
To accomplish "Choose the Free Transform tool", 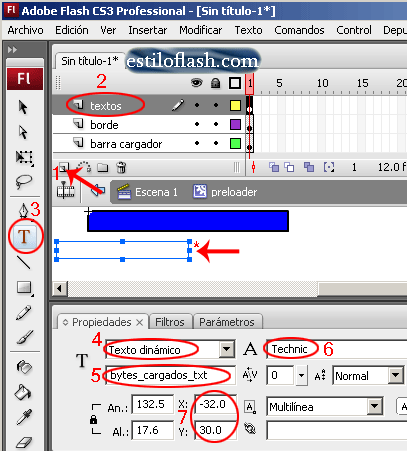I will 24,158.
